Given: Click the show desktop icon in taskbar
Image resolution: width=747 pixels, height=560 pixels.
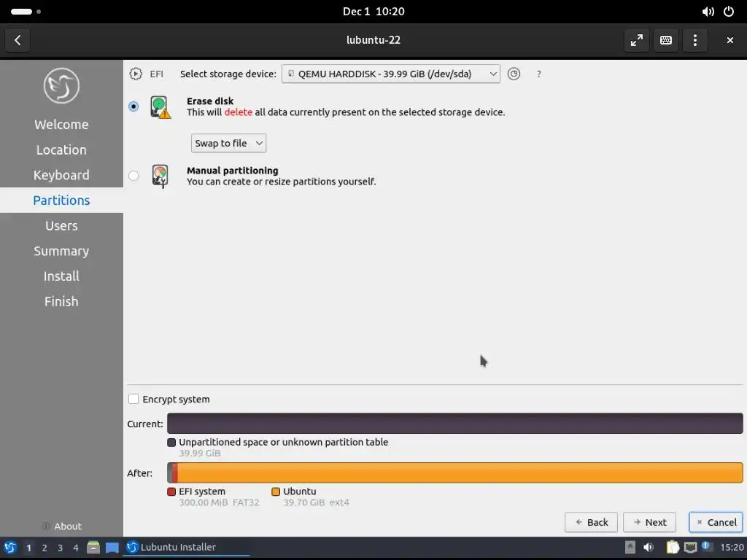Looking at the screenshot, I should pos(112,548).
